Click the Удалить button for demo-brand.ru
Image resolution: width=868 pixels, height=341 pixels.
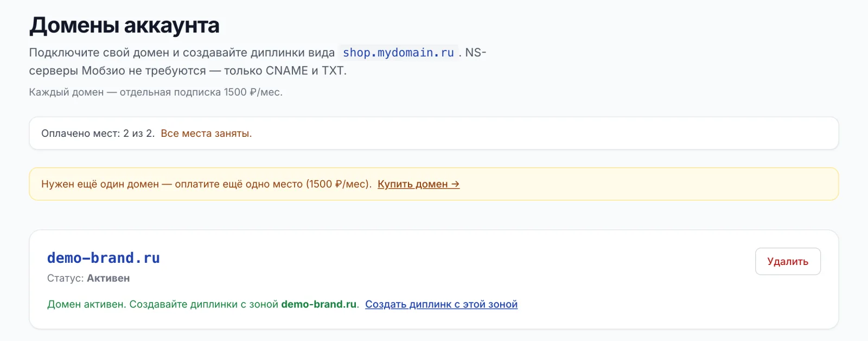[788, 262]
